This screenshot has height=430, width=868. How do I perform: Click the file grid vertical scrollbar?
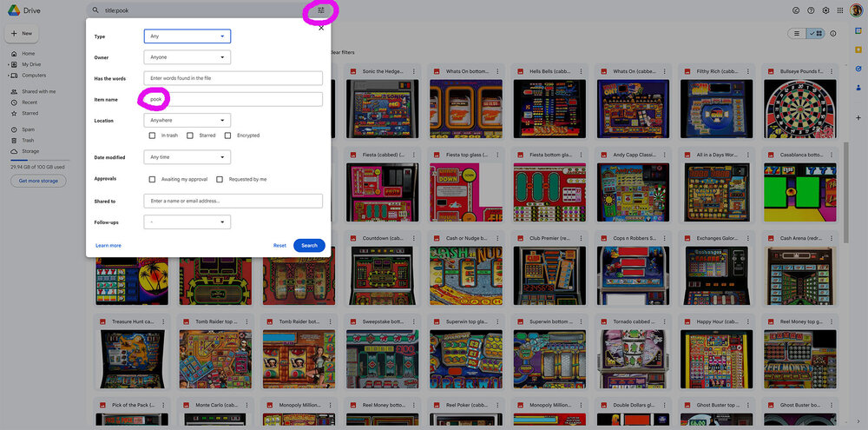845,191
